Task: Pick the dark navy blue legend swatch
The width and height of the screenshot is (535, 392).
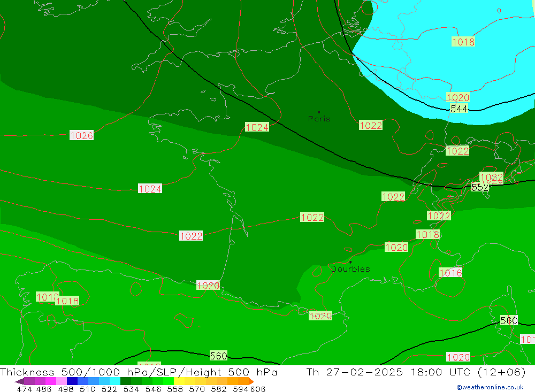Action: click(72, 381)
